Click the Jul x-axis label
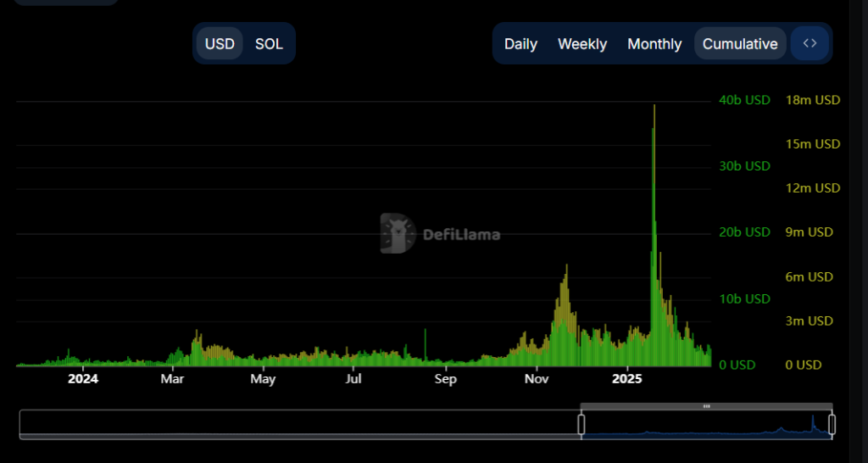868x463 pixels. coord(353,379)
